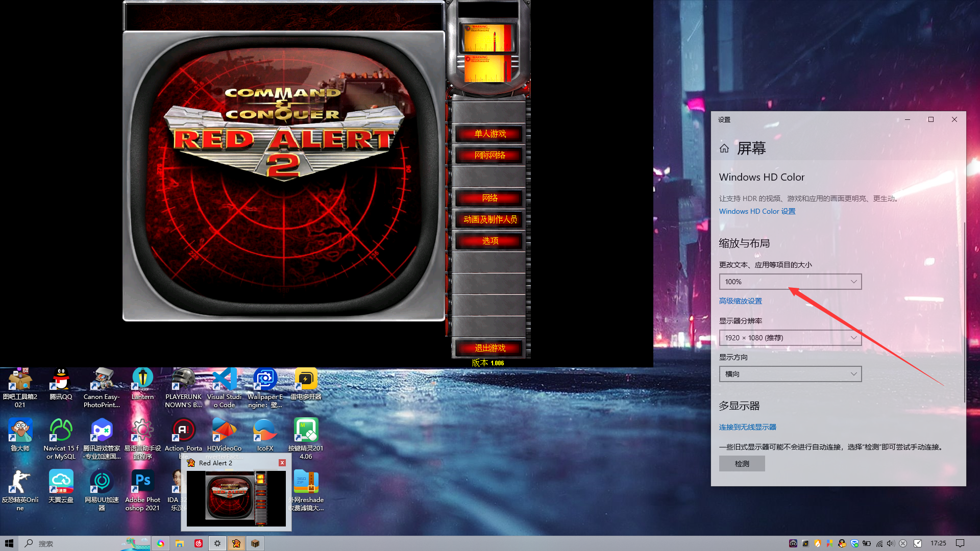Open 选项 in the Red Alert 2 menu
Screen dimensions: 980x551
489,241
